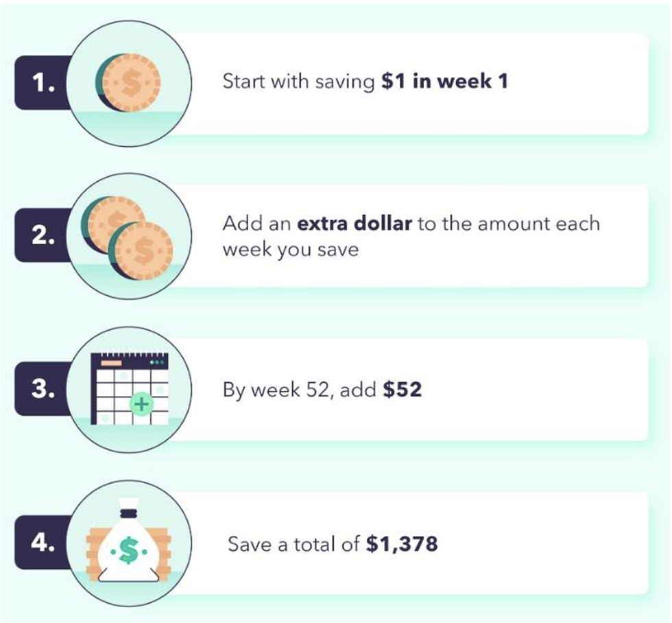Click the number 2 badge
This screenshot has width=672, height=623.
[x=43, y=235]
